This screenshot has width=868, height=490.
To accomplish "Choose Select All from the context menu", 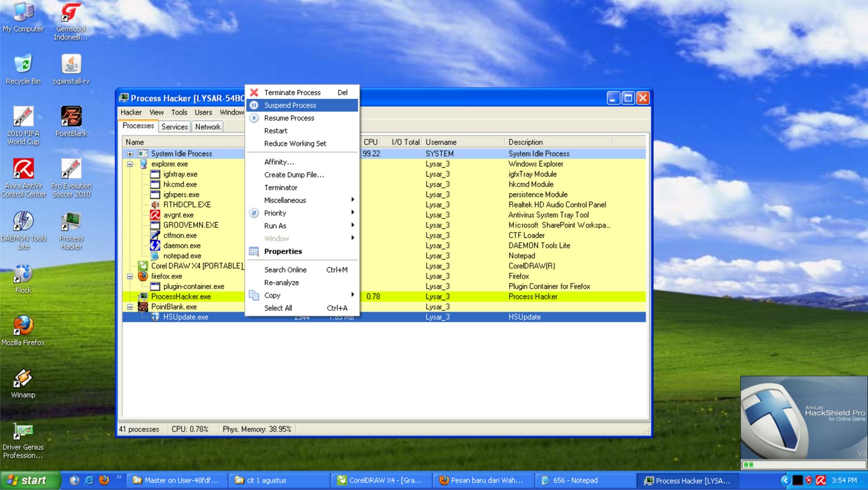I will tap(302, 308).
